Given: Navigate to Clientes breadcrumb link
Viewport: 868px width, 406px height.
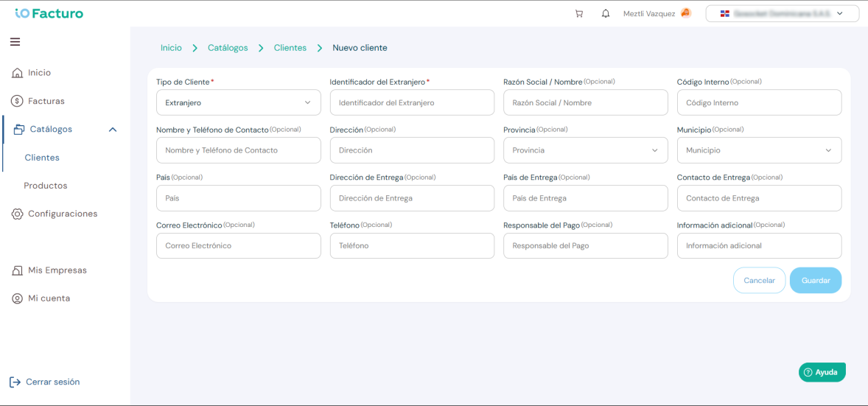Looking at the screenshot, I should click(x=290, y=48).
